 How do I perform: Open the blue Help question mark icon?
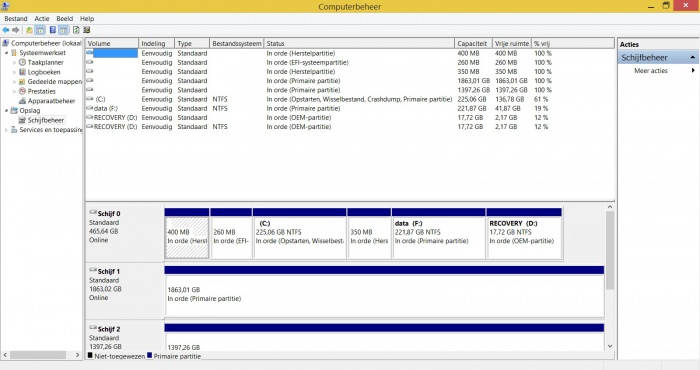52,30
